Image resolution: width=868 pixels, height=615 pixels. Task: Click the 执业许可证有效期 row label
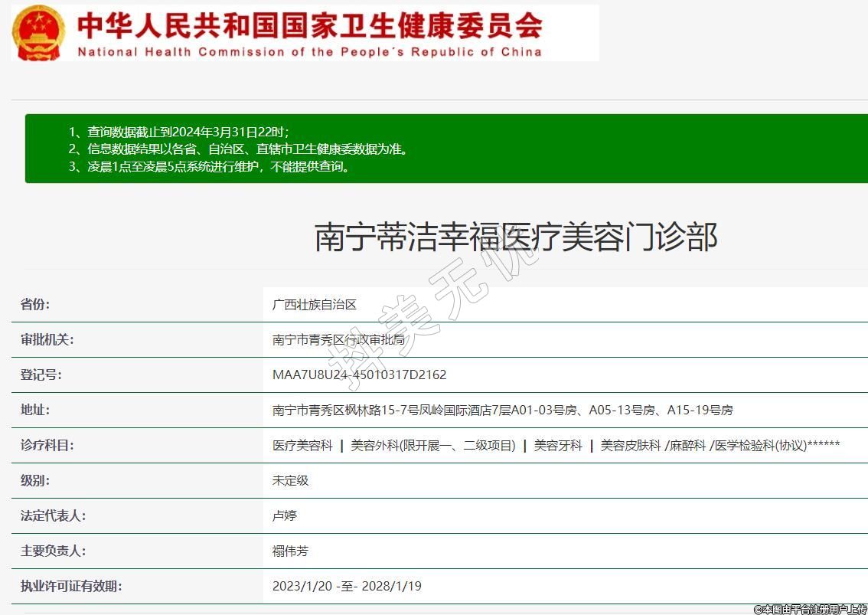[71, 587]
